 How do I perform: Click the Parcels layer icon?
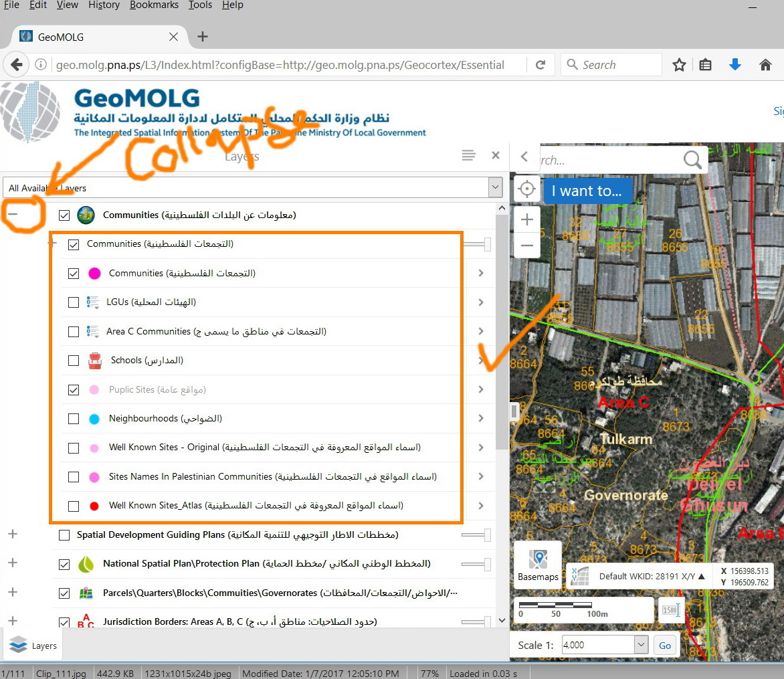tap(86, 593)
